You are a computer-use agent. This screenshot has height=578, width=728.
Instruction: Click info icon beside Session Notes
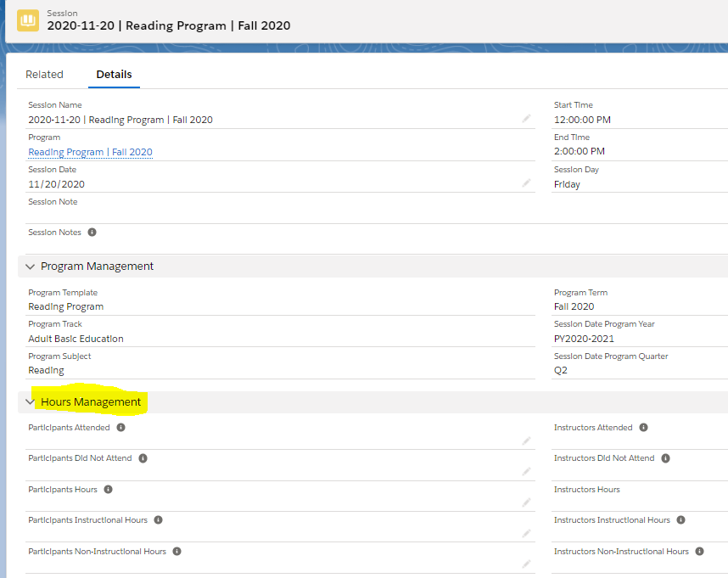pos(92,233)
